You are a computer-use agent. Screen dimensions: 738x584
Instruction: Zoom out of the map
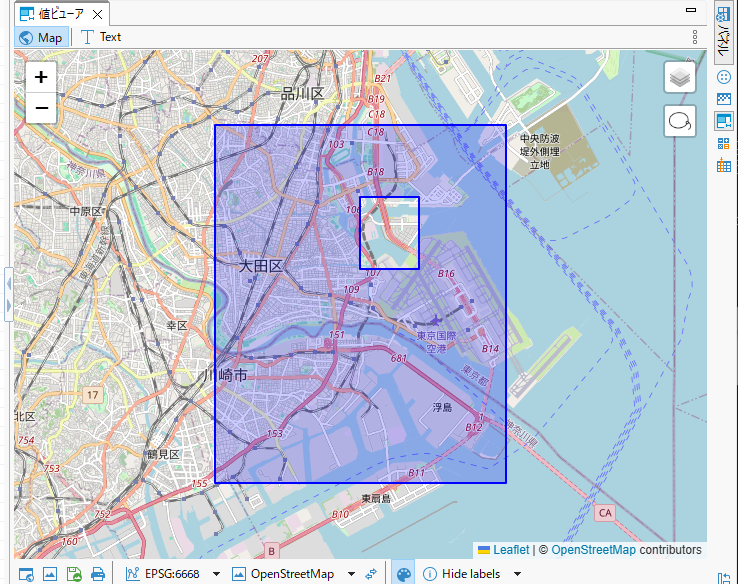(x=41, y=107)
